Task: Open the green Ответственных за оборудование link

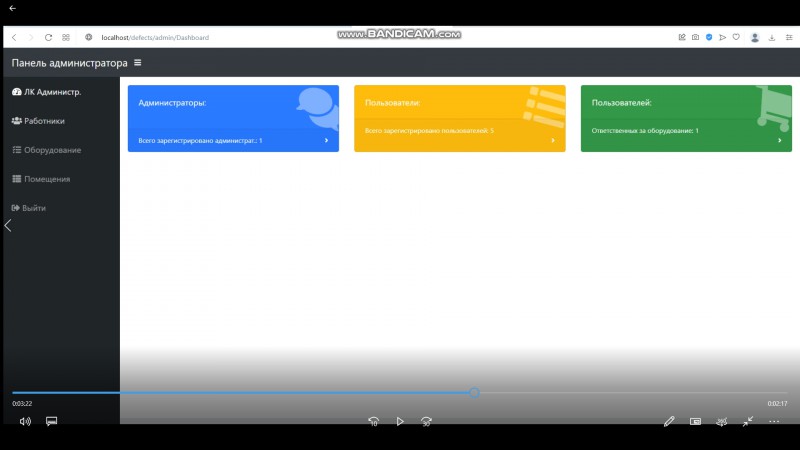Action: (645, 131)
